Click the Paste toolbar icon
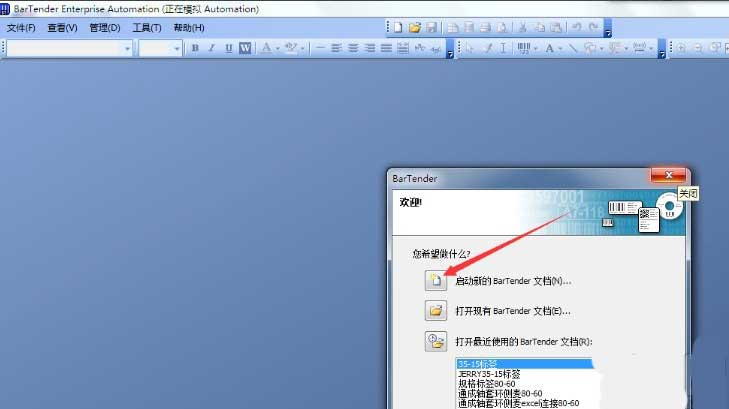This screenshot has height=409, width=729. [x=556, y=27]
